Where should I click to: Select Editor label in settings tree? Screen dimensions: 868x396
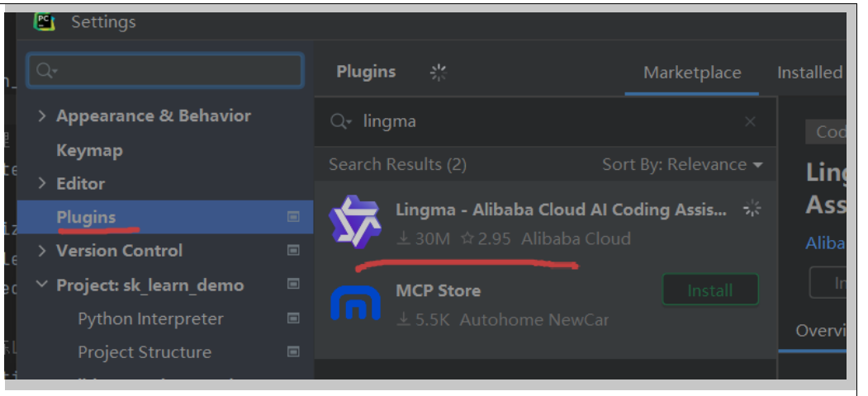(x=80, y=184)
